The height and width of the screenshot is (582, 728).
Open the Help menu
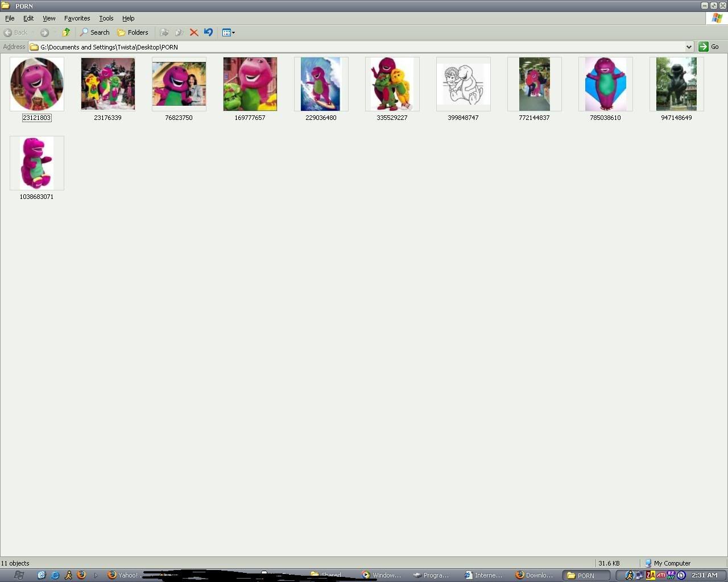point(128,18)
